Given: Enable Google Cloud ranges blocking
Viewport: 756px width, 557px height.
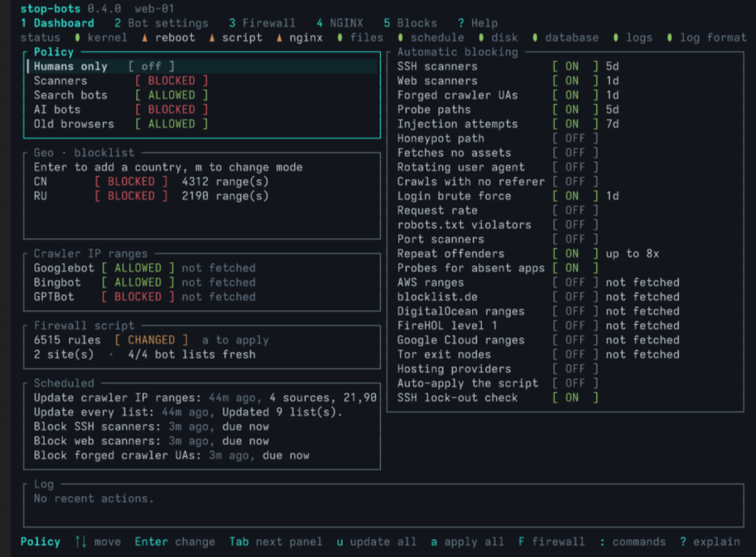Looking at the screenshot, I should point(575,340).
